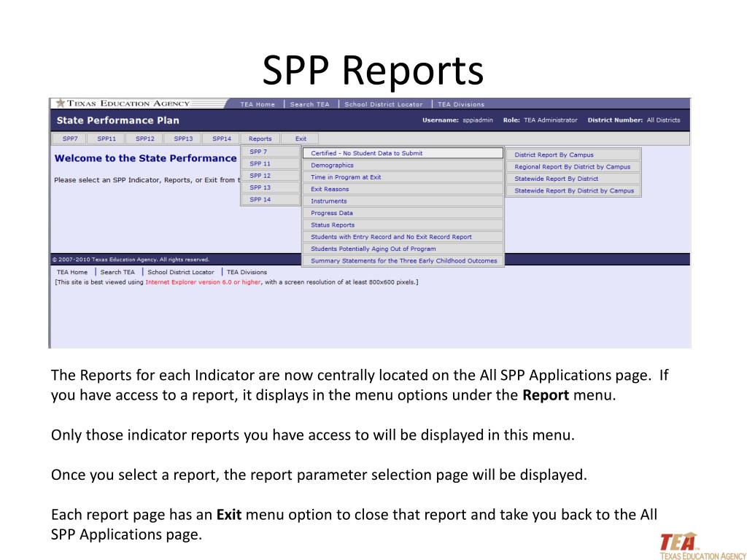Screen dimensions: 747x560
Task: Choose SPP 7 in Reports submenu
Action: pos(270,152)
